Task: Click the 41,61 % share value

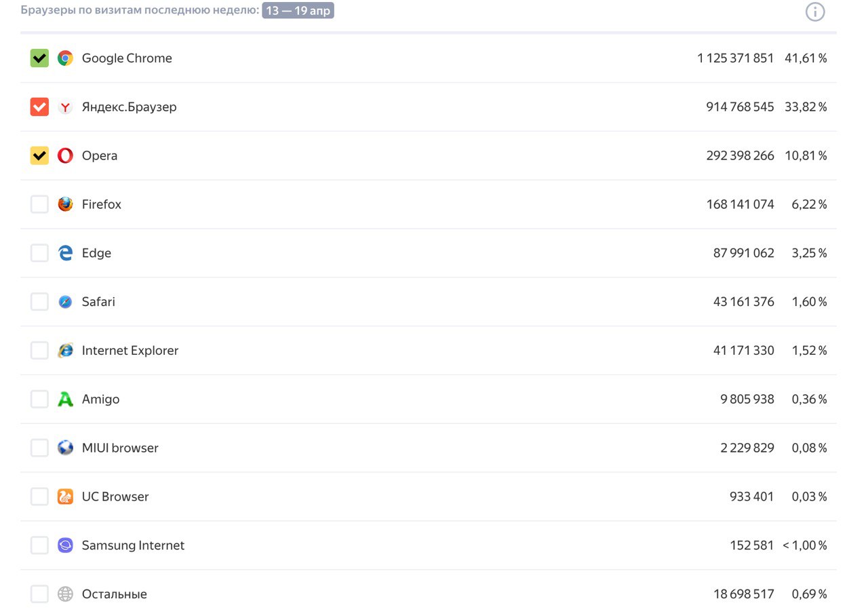Action: pos(806,58)
